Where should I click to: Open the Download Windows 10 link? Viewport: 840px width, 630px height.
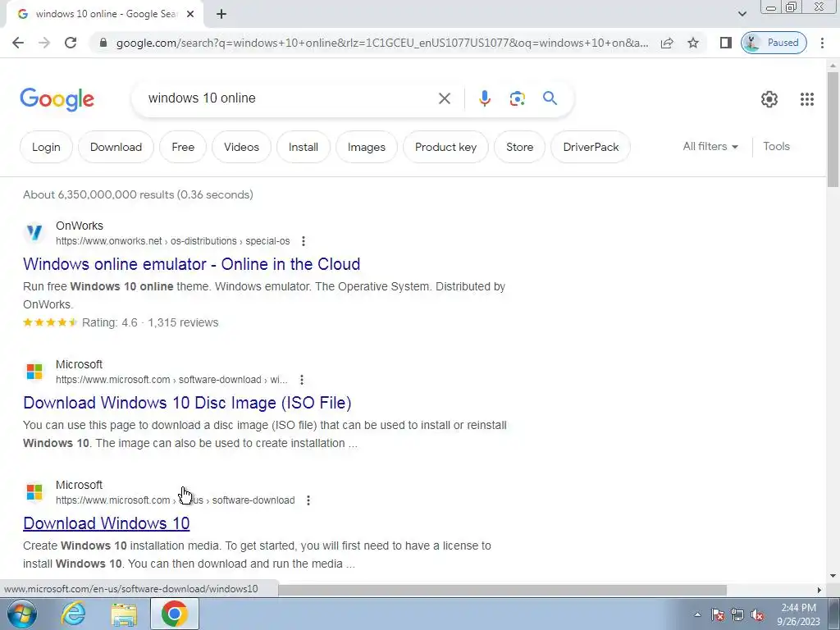[106, 523]
